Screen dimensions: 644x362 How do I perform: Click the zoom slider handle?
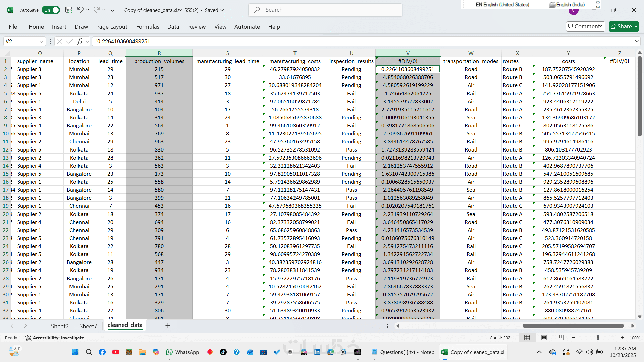598,338
